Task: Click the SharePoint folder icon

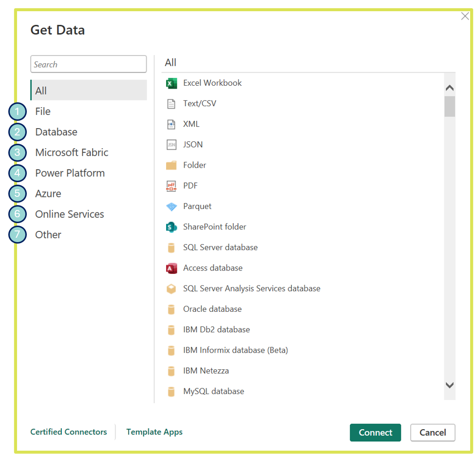Action: coord(171,227)
